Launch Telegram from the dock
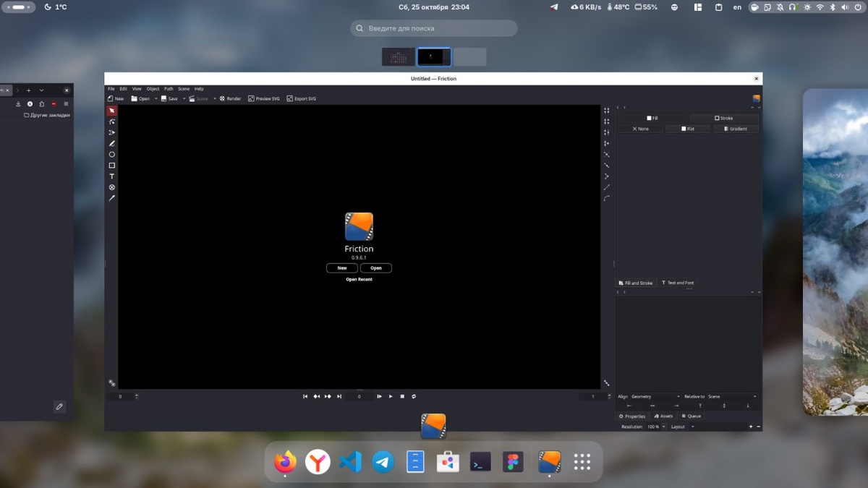This screenshot has height=488, width=868. pyautogui.click(x=383, y=461)
